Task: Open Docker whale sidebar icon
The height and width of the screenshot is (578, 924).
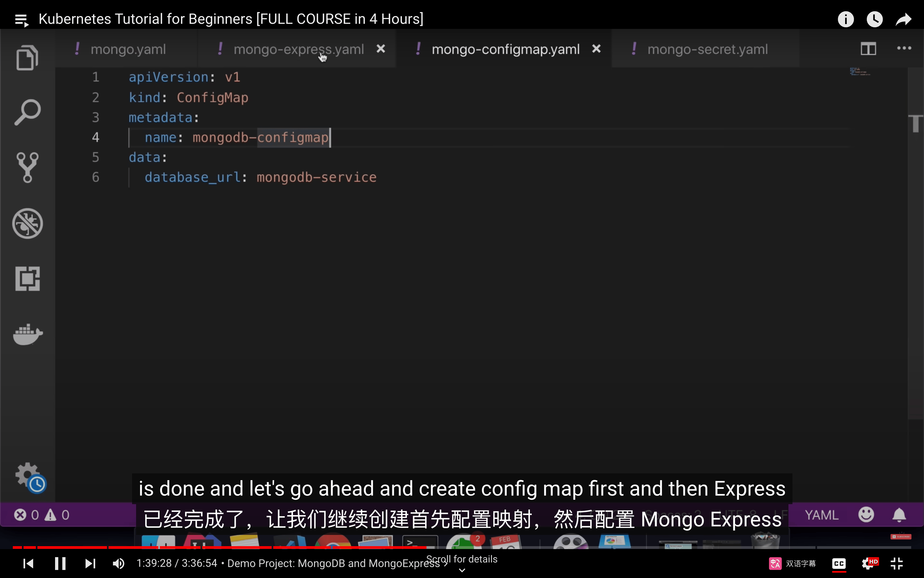Action: tap(28, 334)
